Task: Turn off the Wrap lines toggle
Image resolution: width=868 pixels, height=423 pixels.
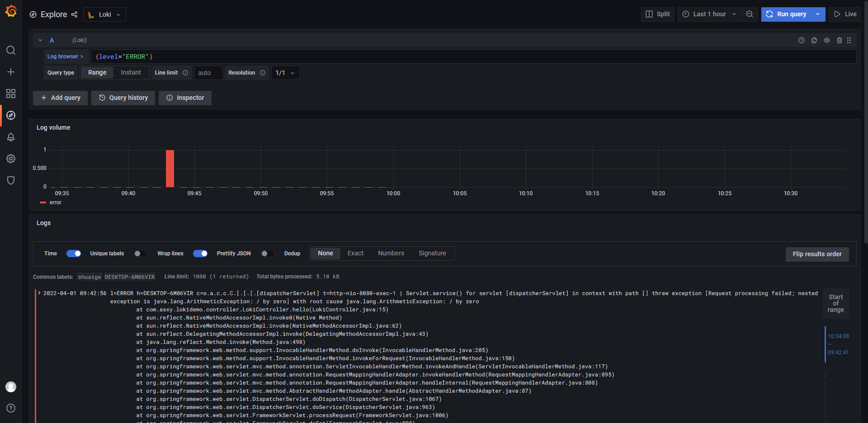Action: tap(200, 254)
